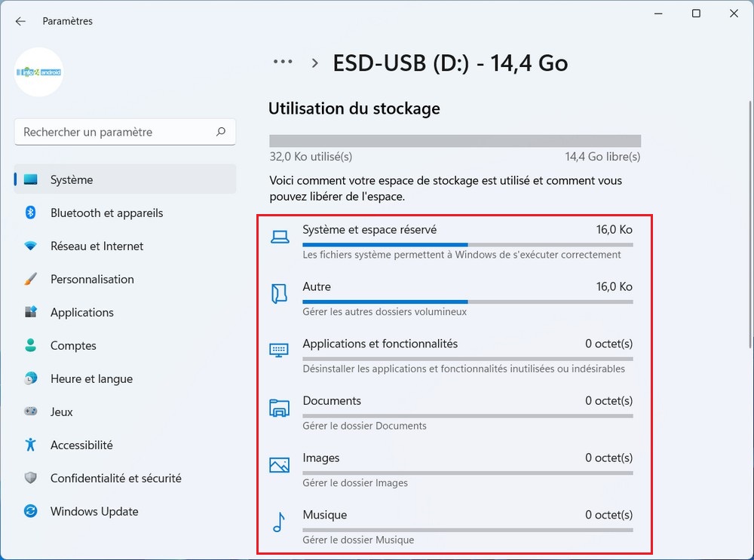
Task: Click the vertical scrollbar on the right
Action: pos(751,225)
